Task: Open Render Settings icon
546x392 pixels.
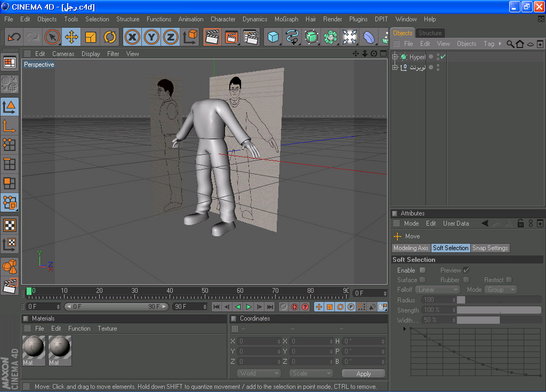Action: click(251, 37)
